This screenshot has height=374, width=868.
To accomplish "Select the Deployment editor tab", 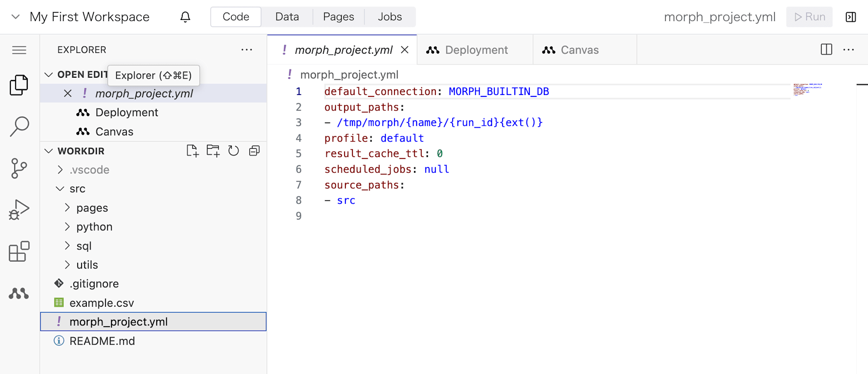I will [475, 50].
